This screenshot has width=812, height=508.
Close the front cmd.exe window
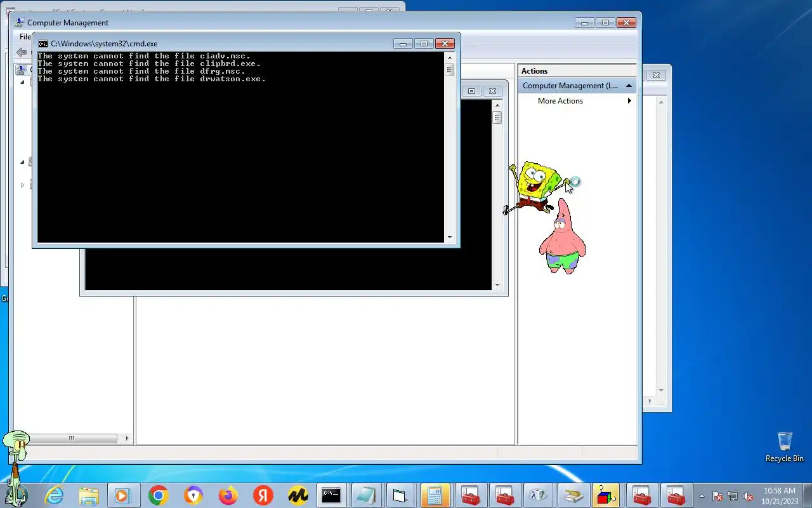(x=445, y=44)
